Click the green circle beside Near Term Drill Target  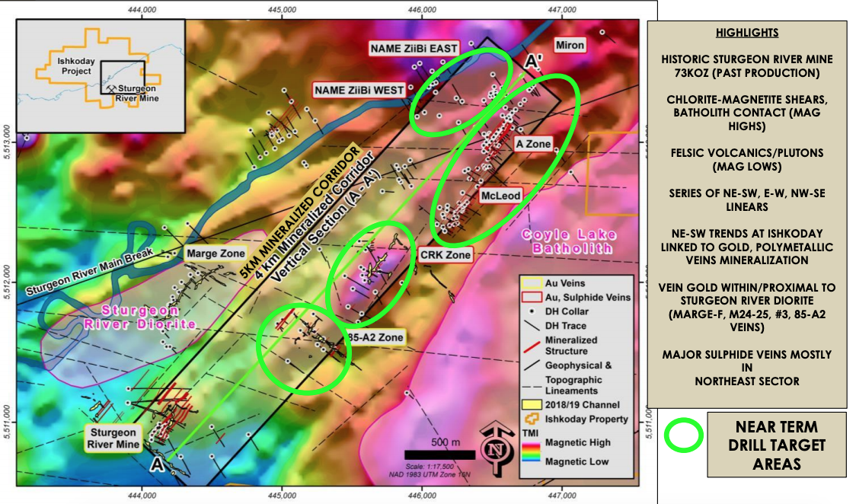coord(683,435)
